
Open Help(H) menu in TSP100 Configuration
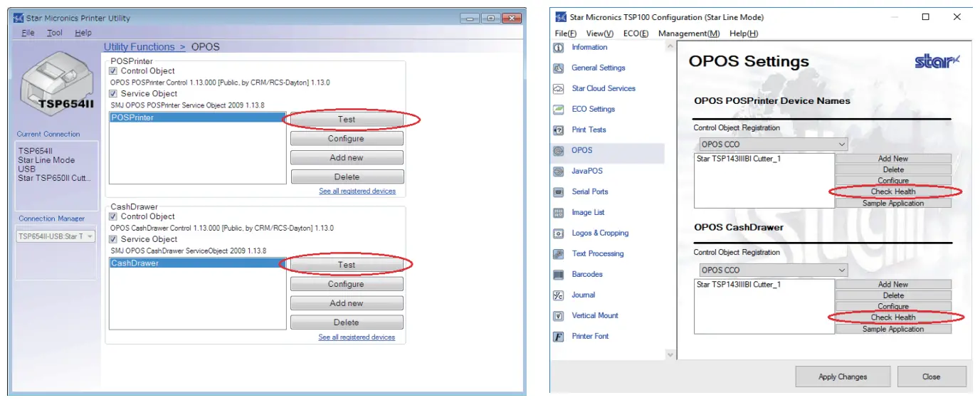pyautogui.click(x=744, y=33)
